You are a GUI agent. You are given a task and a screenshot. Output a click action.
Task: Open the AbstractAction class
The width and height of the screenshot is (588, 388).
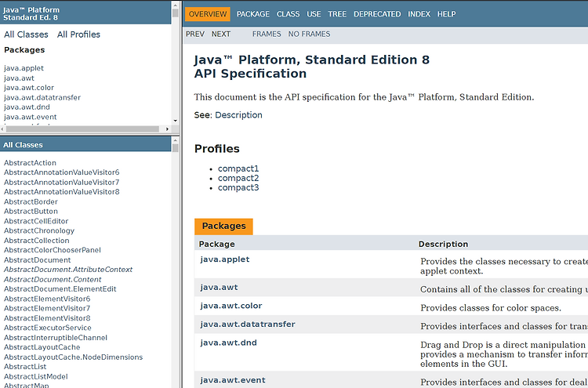tap(30, 163)
